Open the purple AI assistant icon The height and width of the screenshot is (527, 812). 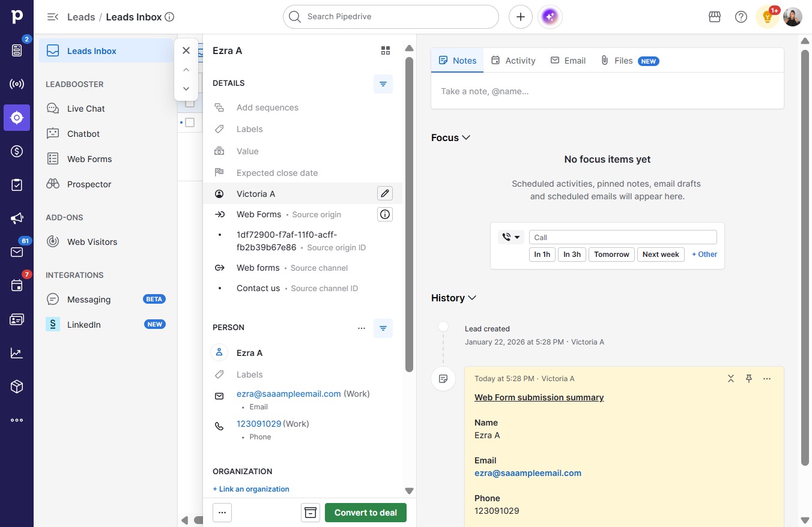click(550, 17)
